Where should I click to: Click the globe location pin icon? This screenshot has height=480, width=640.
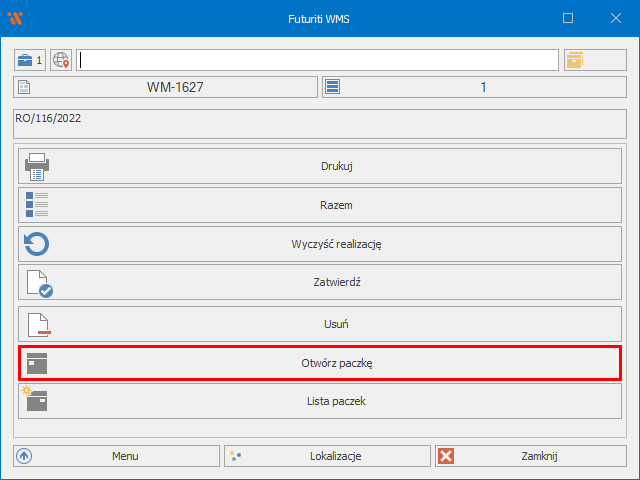62,60
